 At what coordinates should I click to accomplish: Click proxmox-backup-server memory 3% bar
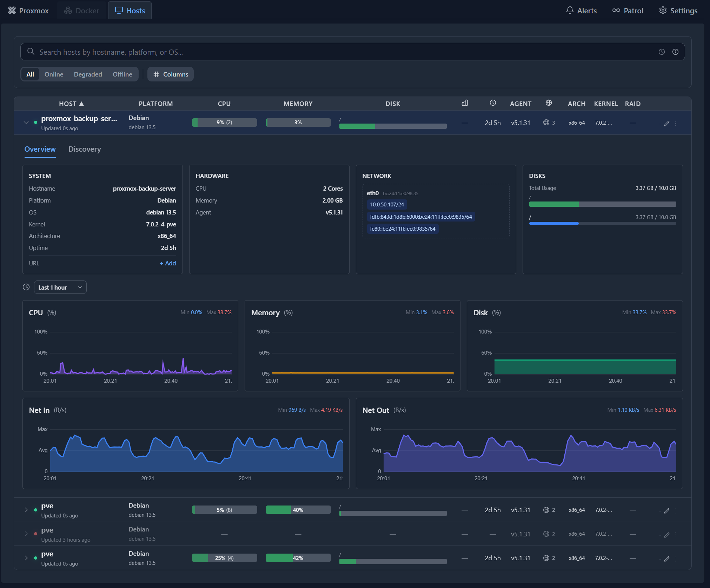[298, 123]
